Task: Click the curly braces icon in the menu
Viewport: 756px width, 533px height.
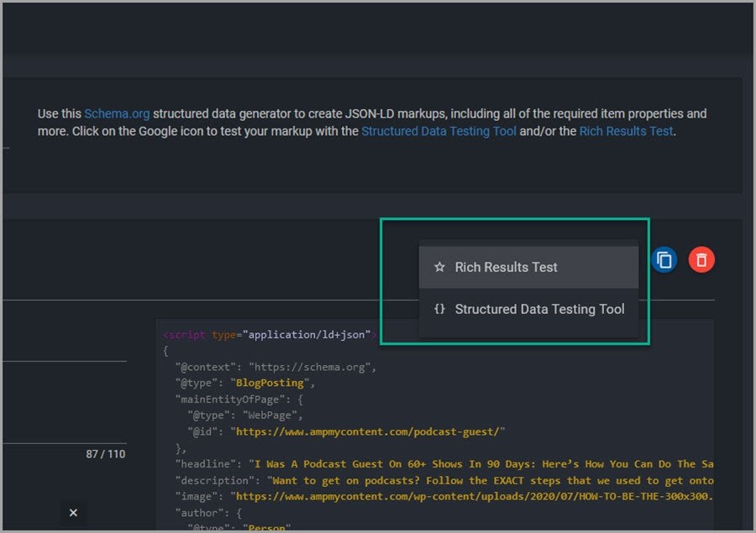Action: click(x=438, y=309)
